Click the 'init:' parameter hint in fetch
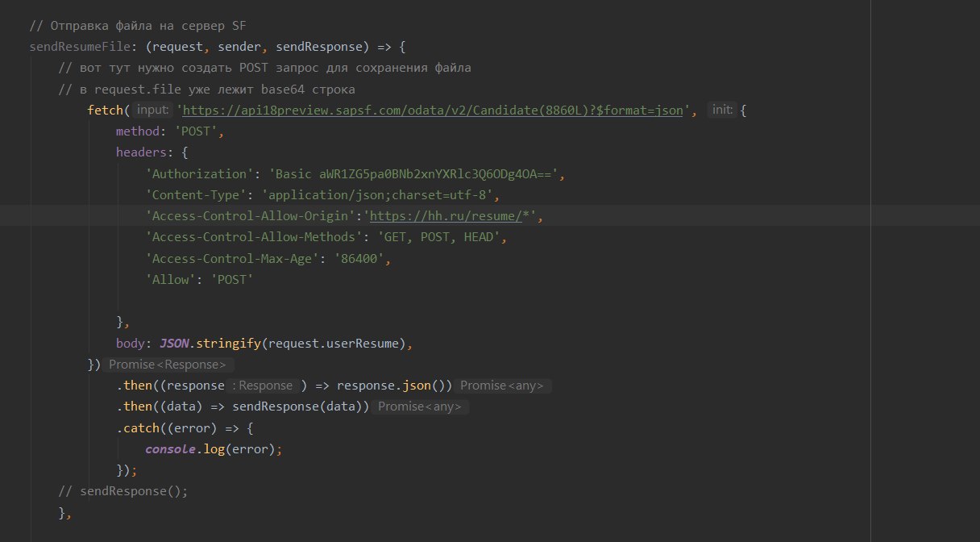The image size is (980, 542). click(x=721, y=110)
